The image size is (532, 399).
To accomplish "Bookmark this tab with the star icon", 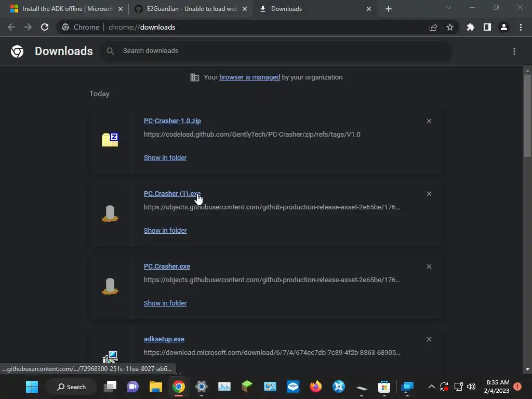I will coord(450,27).
